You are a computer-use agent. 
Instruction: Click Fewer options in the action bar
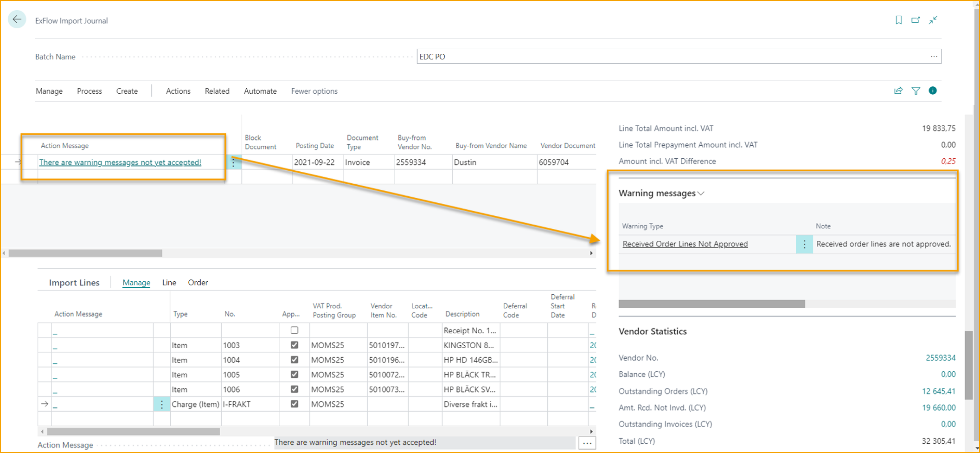[314, 91]
